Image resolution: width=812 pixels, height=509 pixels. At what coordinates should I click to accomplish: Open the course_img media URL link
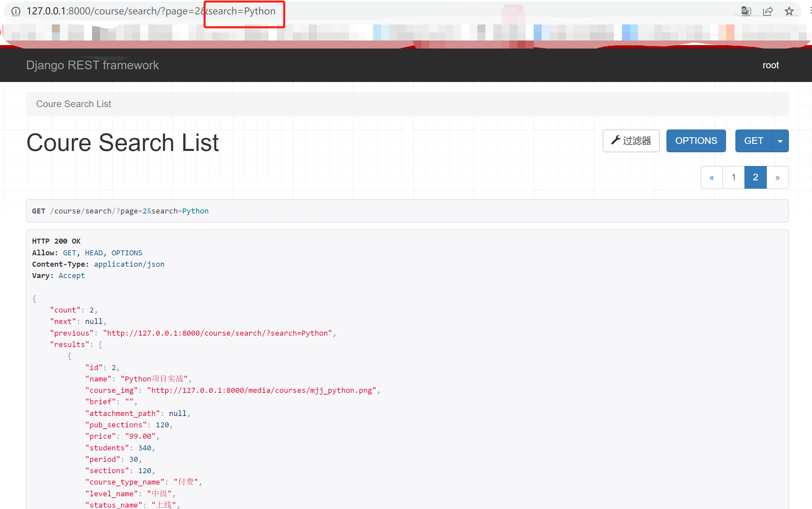[262, 390]
